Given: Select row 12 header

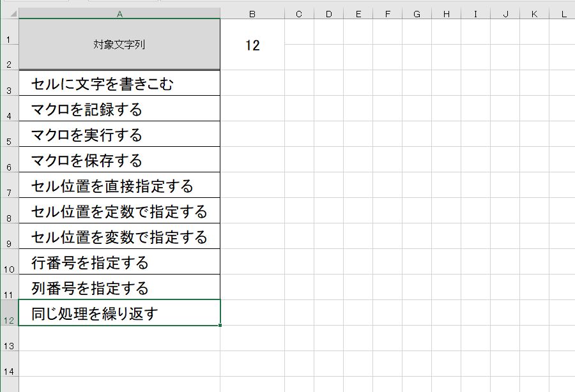Looking at the screenshot, I should 10,313.
